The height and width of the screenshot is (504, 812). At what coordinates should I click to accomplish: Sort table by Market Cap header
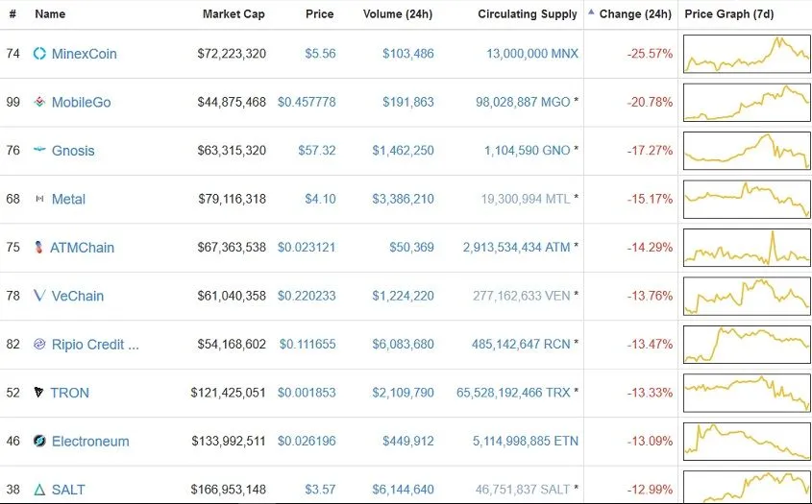[x=234, y=14]
